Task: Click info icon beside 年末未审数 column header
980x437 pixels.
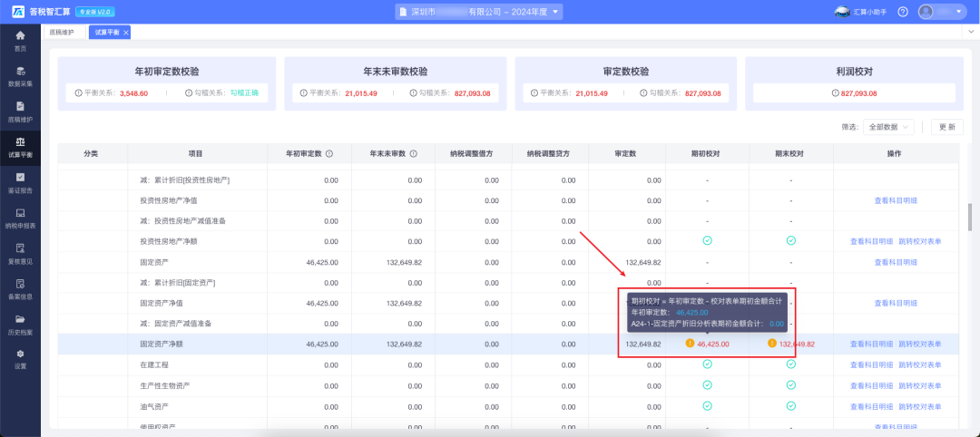Action: click(x=413, y=153)
